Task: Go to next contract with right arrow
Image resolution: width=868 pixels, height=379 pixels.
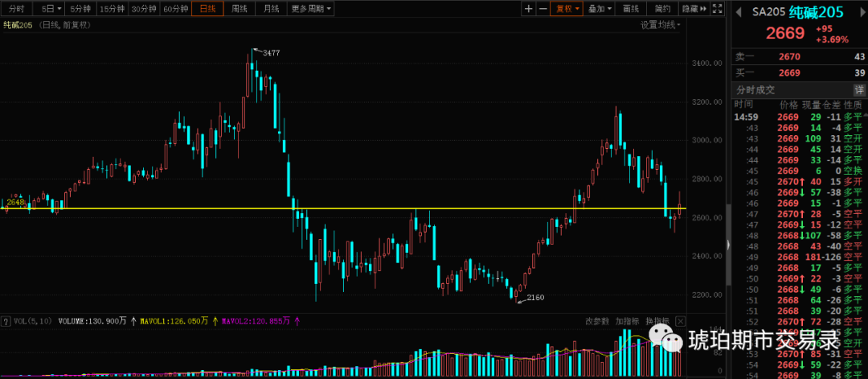Action: coord(861,11)
